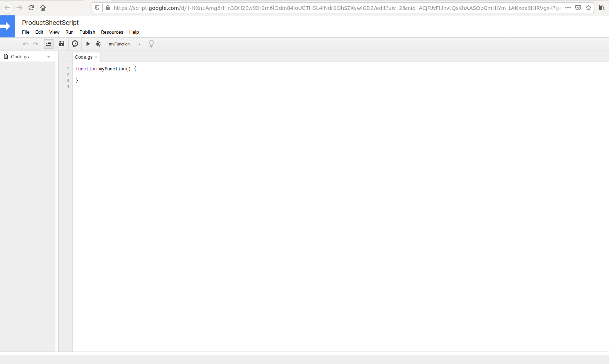Open project history via the clock bubble icon
This screenshot has height=364, width=609.
[75, 44]
